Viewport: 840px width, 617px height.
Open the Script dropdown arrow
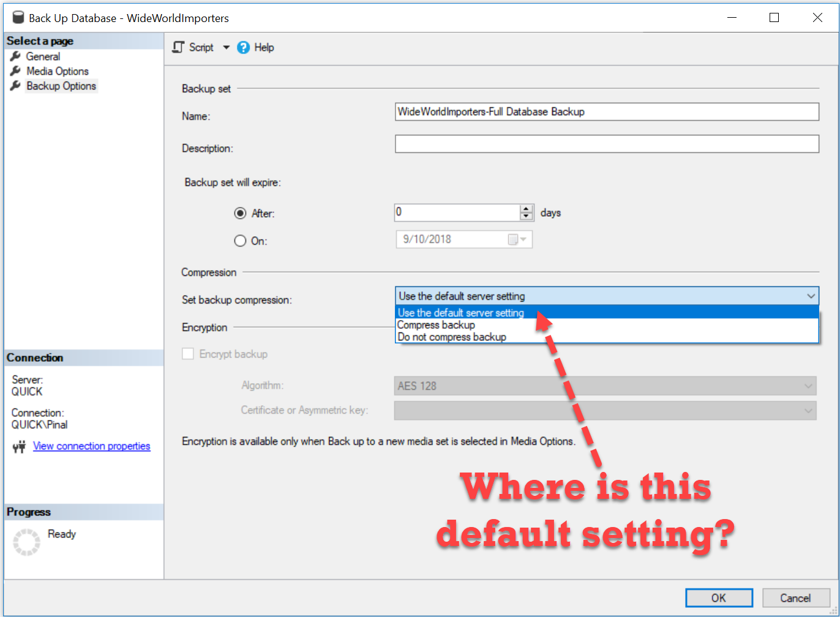pos(226,47)
